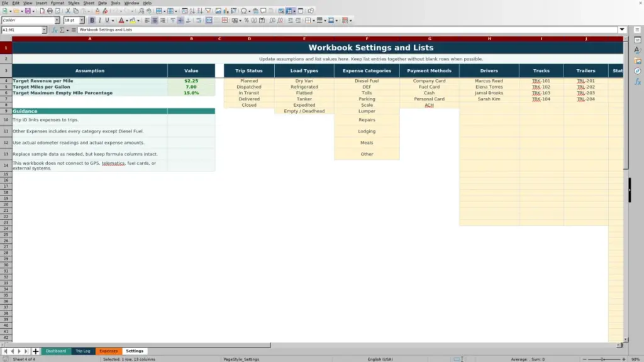Toggle Center Horizontally alignment
644x362 pixels.
pyautogui.click(x=155, y=20)
